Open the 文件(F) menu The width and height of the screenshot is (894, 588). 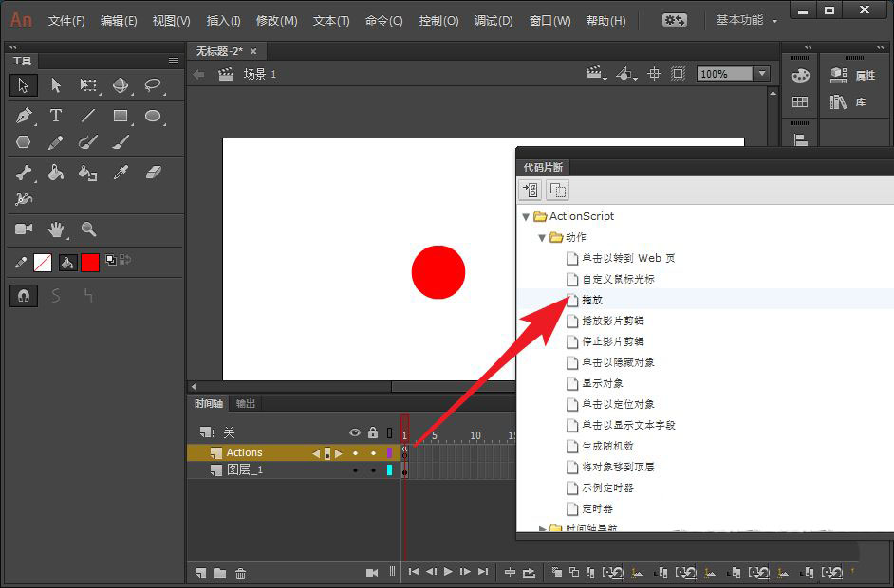click(66, 21)
